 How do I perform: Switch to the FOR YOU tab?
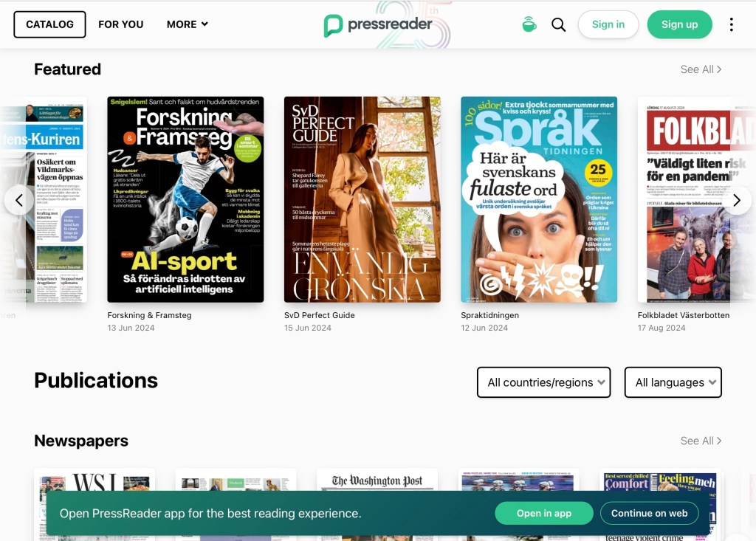[120, 24]
